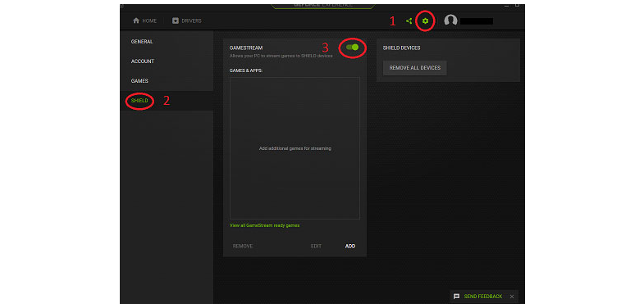Click the GameStream description text
Viewport: 644px width, 308px height.
(x=281, y=56)
